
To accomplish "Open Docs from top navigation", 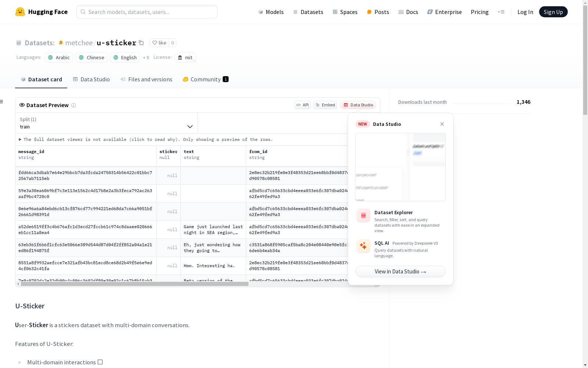I will point(408,12).
